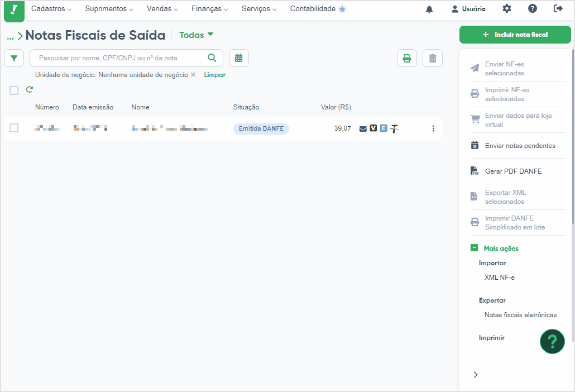Viewport: 575px width, 392px height.
Task: Click the sidebar vertical scrollbar
Action: tap(572, 137)
